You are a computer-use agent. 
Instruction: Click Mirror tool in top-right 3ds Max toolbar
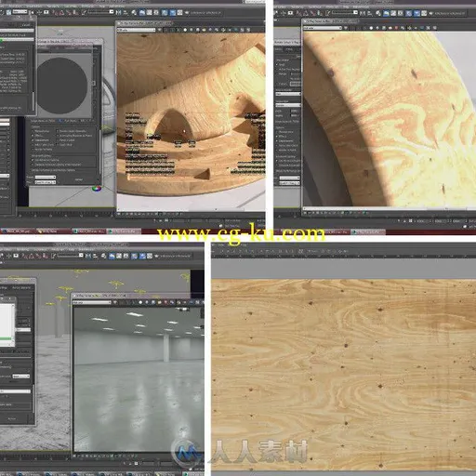(x=363, y=13)
